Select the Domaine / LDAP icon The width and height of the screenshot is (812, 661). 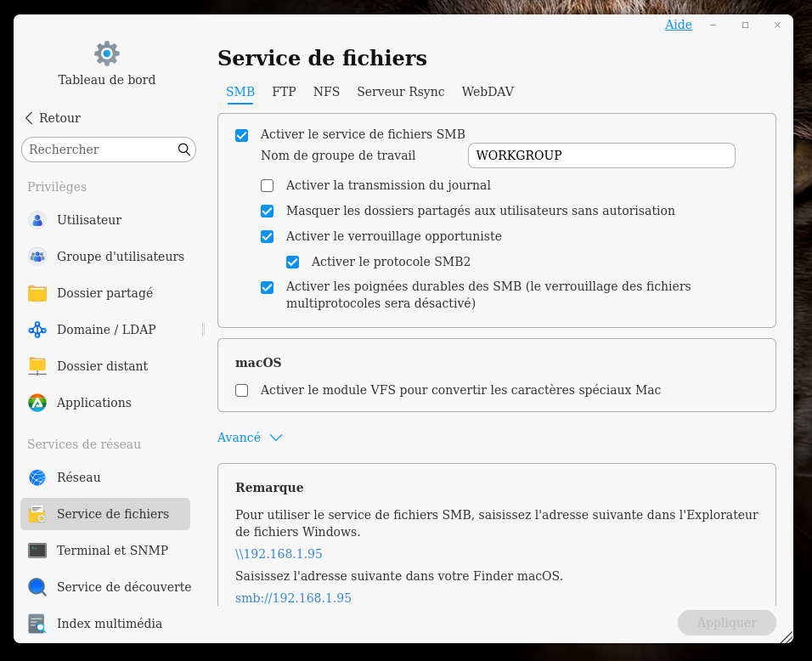coord(37,330)
